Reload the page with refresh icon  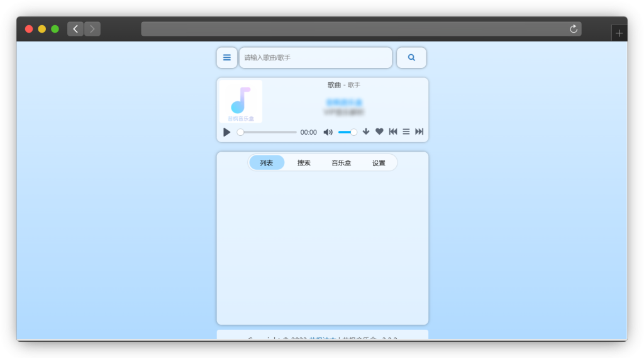tap(574, 29)
